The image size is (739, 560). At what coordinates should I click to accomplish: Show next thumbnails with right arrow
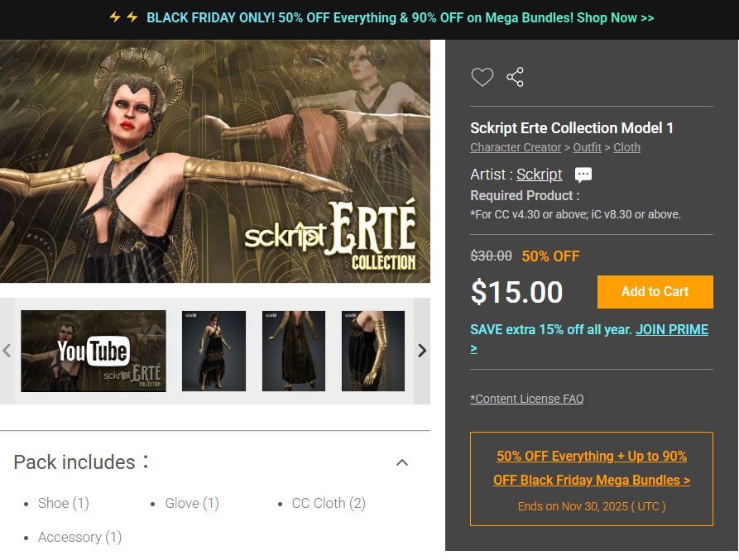(x=422, y=351)
